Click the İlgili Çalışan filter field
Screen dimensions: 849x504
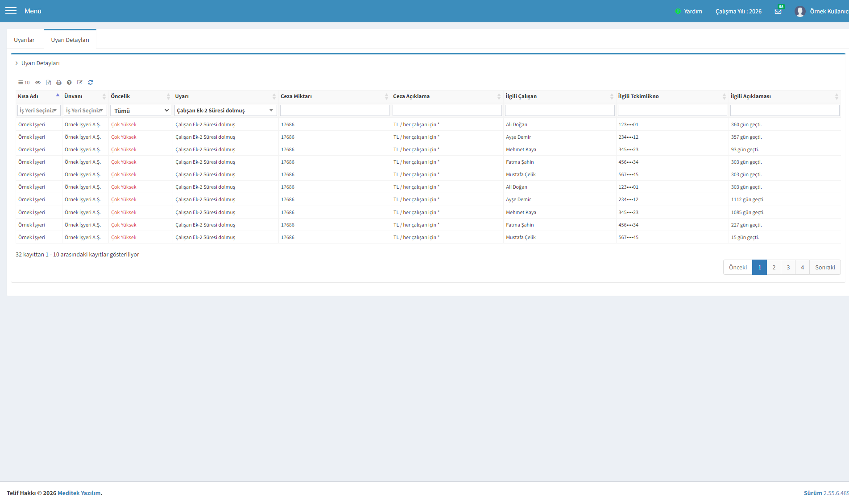[560, 111]
